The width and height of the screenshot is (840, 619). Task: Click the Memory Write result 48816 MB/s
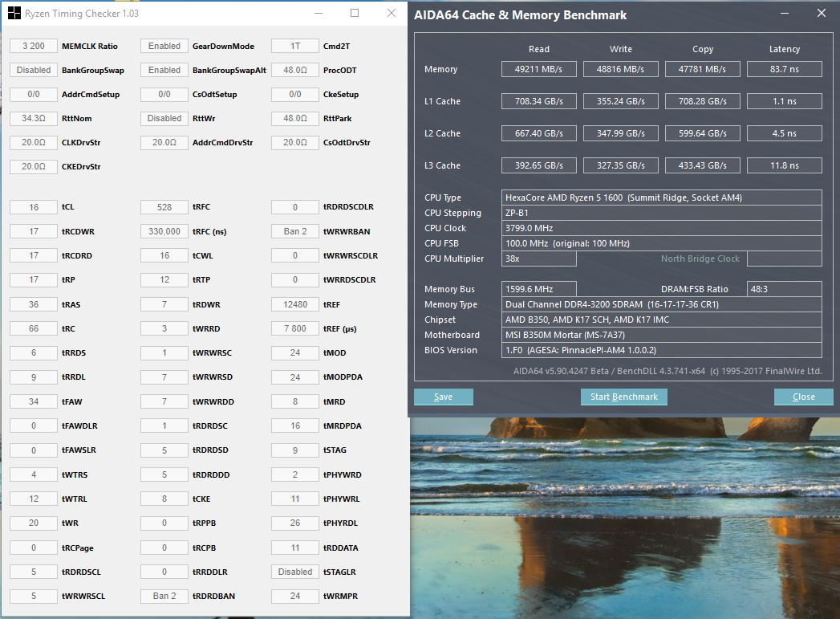tap(620, 69)
